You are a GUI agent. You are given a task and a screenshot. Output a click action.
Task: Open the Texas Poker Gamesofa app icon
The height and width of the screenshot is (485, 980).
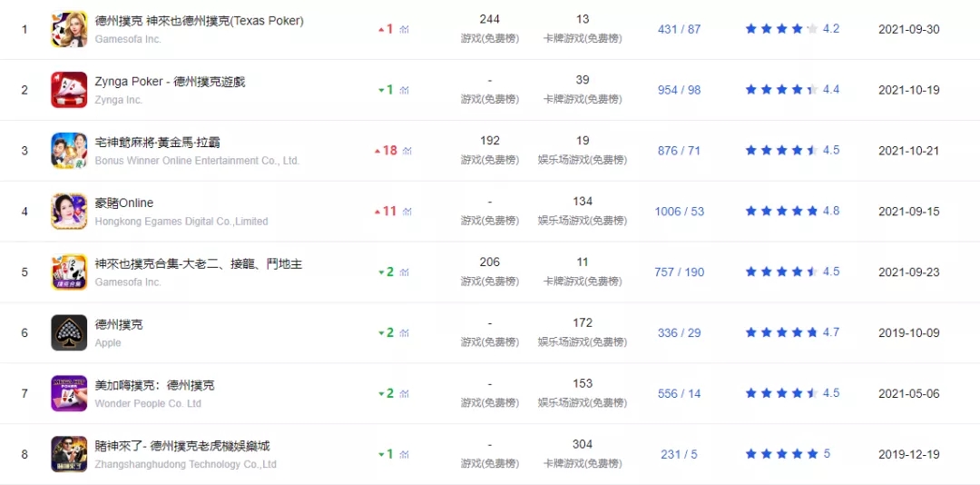pyautogui.click(x=69, y=29)
